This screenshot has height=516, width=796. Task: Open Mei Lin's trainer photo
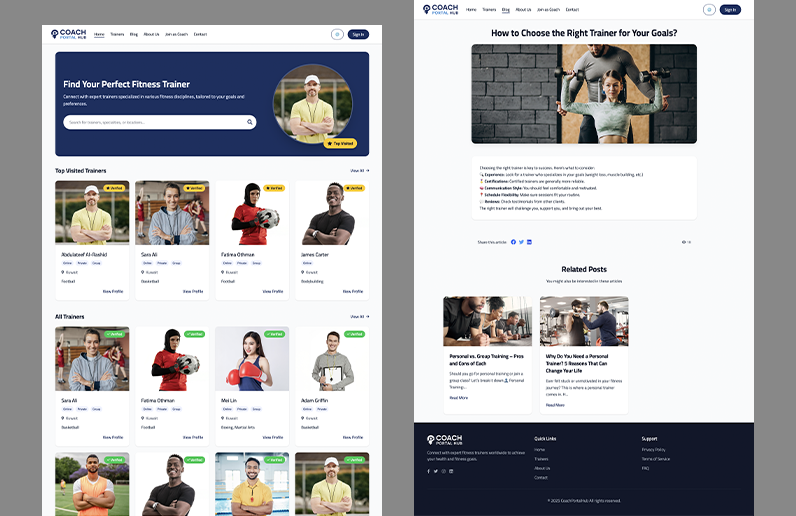(251, 358)
